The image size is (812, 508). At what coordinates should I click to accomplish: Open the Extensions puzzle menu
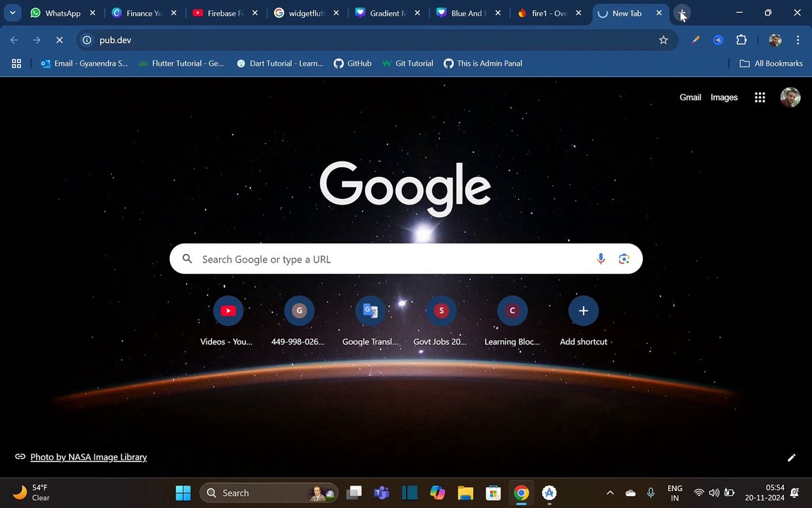coord(742,40)
